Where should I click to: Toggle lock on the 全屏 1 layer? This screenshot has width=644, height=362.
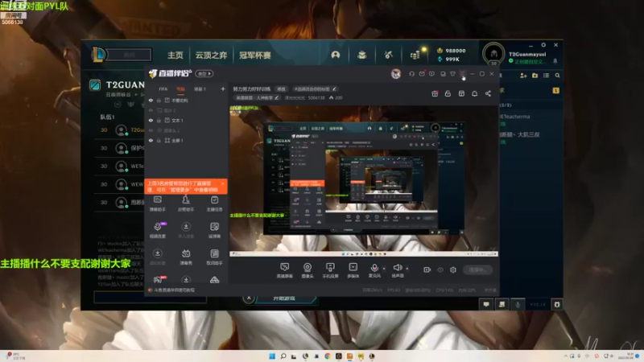(x=159, y=140)
